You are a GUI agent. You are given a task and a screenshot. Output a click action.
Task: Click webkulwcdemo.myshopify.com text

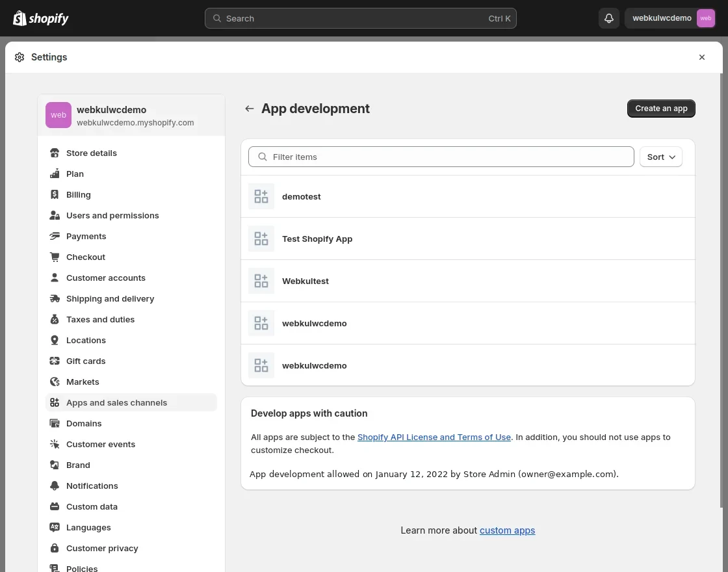click(x=135, y=123)
